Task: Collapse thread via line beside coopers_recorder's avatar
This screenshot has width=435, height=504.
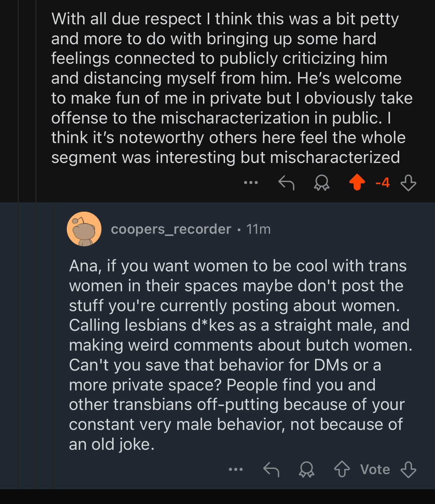Action: pyautogui.click(x=54, y=347)
